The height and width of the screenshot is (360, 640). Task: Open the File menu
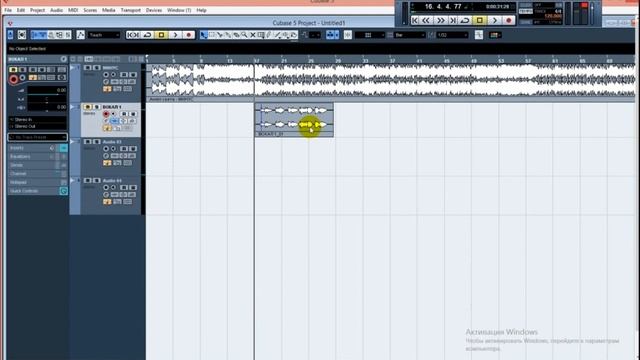(8, 10)
